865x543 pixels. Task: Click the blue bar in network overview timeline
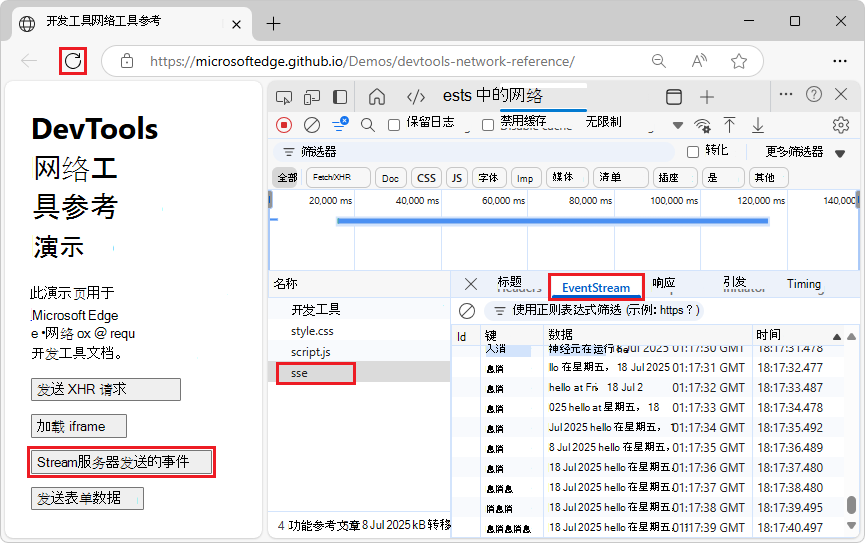pyautogui.click(x=552, y=221)
